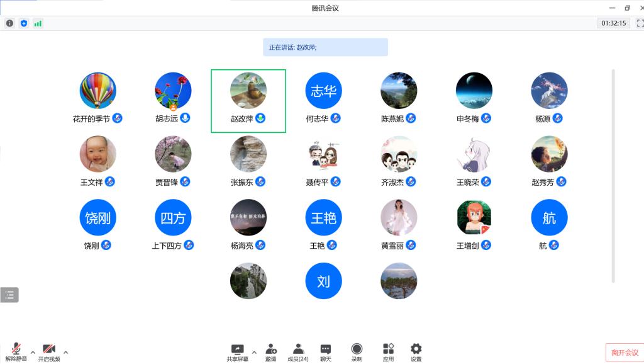Click the participant grid vertical scrollbar
Screen dimensions: 644x364
613,176
